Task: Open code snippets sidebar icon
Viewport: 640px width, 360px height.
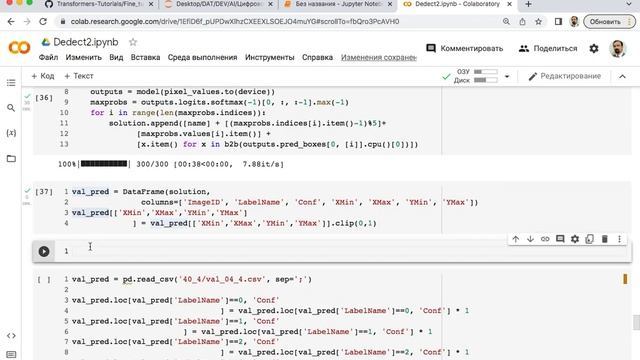Action: pos(11,336)
